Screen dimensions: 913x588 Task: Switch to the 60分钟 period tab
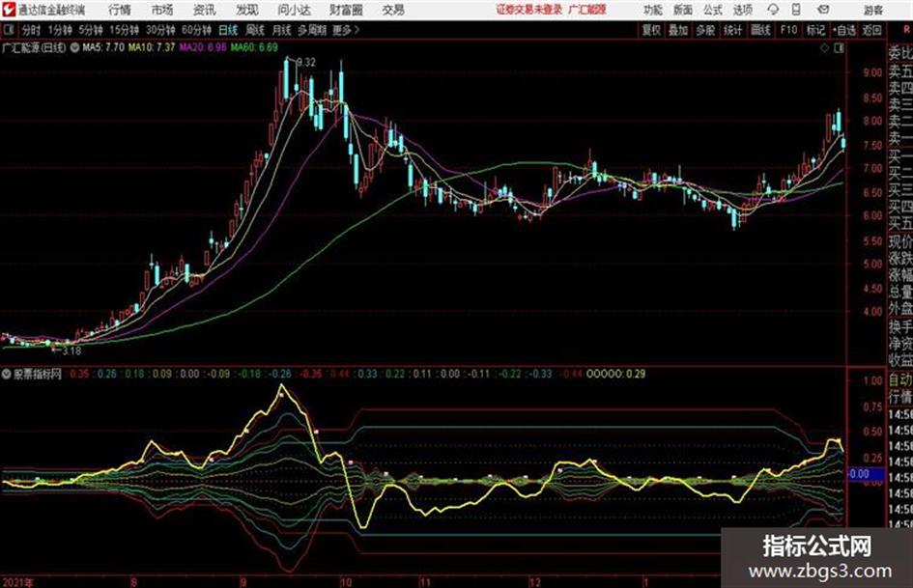click(x=196, y=30)
